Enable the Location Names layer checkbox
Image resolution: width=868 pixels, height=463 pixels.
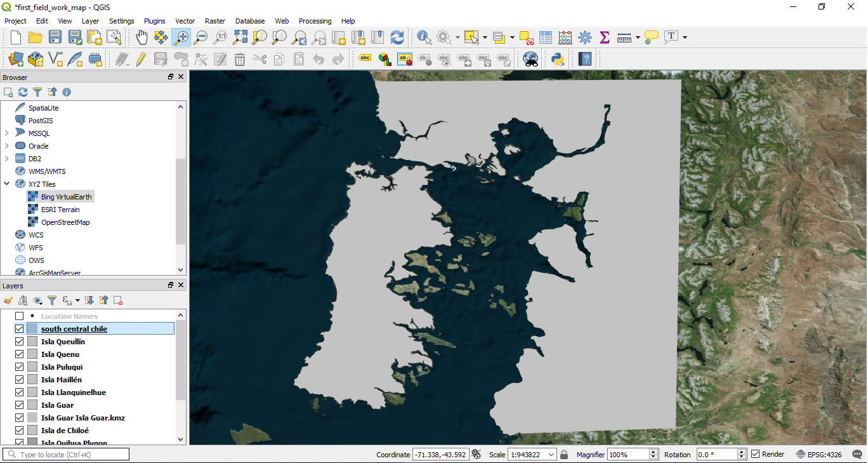(20, 316)
